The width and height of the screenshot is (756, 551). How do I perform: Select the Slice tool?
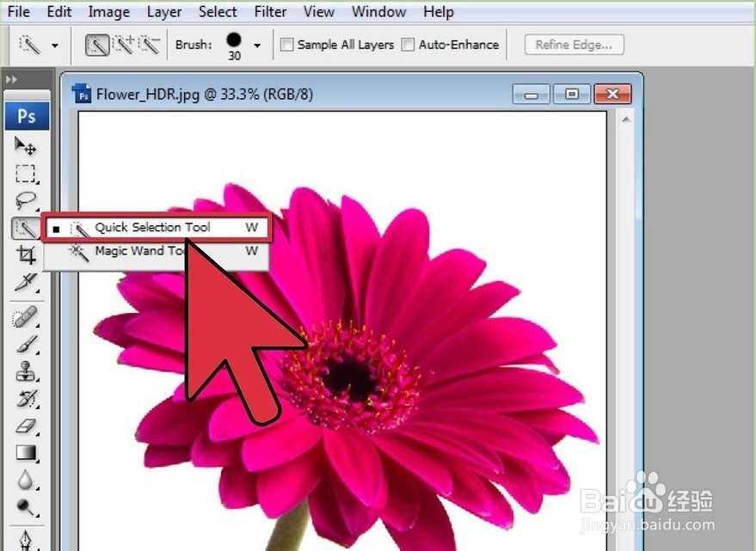(25, 283)
